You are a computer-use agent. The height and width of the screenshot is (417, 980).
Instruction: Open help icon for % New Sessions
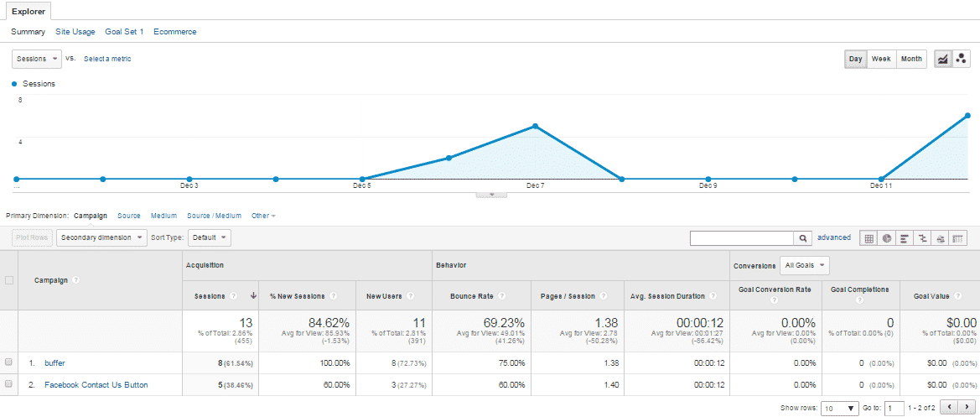click(333, 295)
